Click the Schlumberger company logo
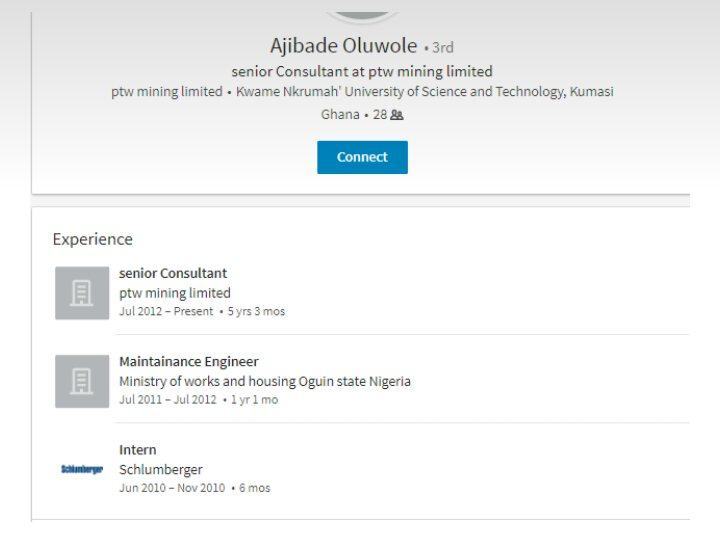720x546 pixels. click(x=82, y=469)
